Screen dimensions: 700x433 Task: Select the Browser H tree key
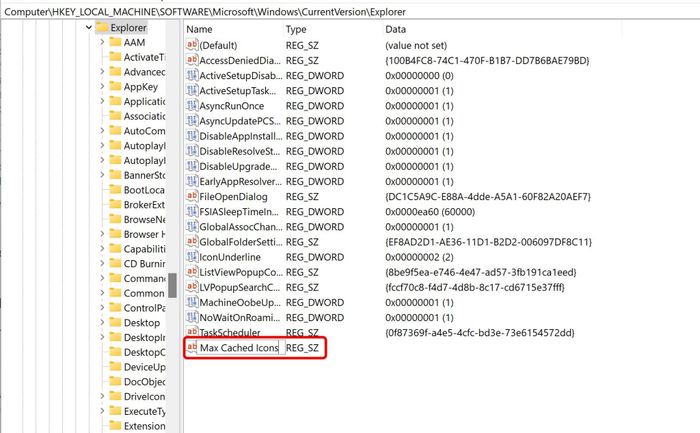pyautogui.click(x=144, y=234)
